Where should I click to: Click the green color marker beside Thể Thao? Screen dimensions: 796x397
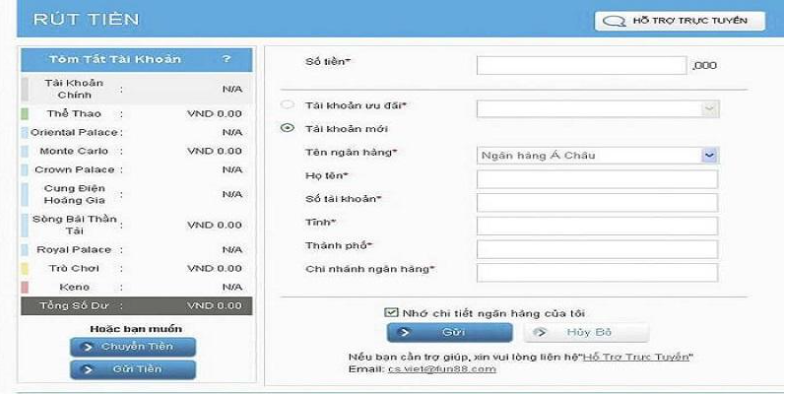coord(24,114)
